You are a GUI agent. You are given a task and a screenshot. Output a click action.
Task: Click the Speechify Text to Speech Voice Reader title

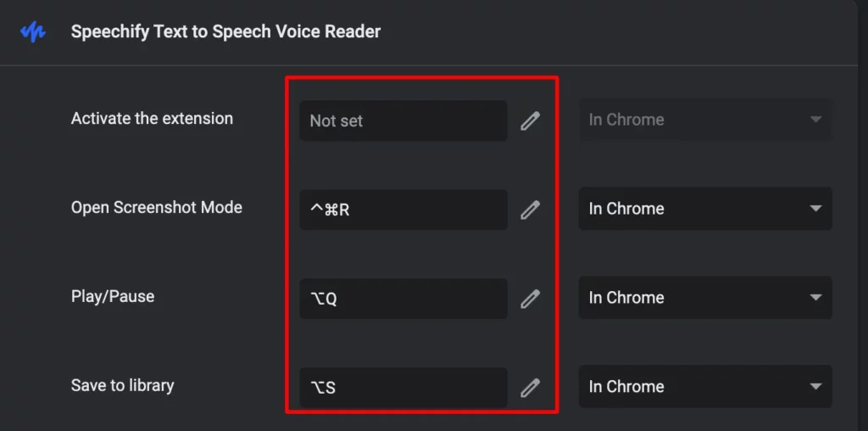(225, 32)
